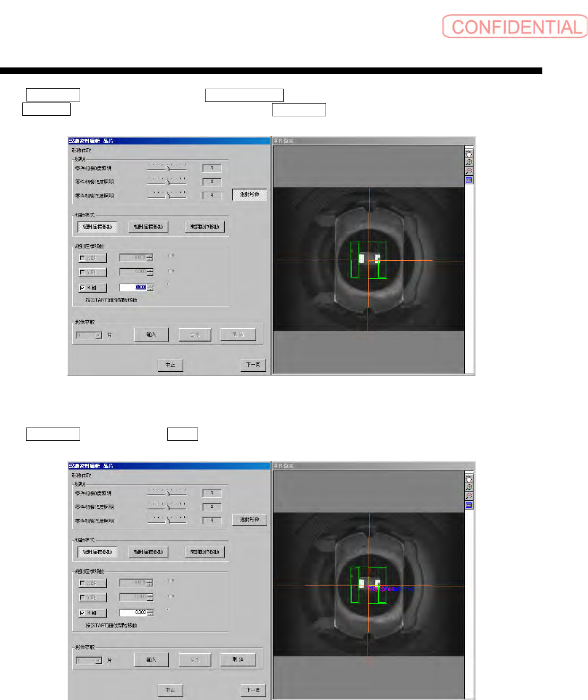Image resolution: width=588 pixels, height=700 pixels.
Task: Choose 相對座標移動 mode in upper dialog
Action: [149, 227]
